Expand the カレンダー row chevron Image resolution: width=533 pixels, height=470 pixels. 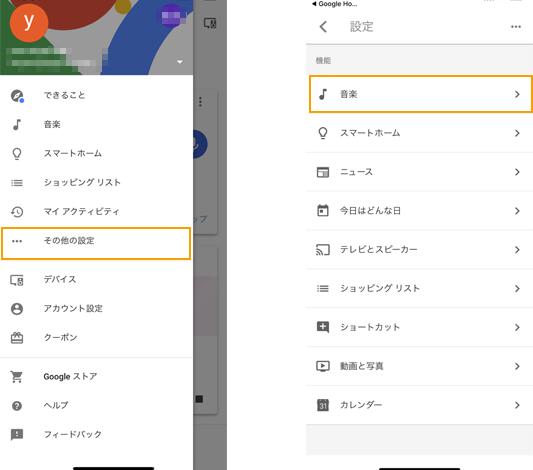(x=517, y=405)
